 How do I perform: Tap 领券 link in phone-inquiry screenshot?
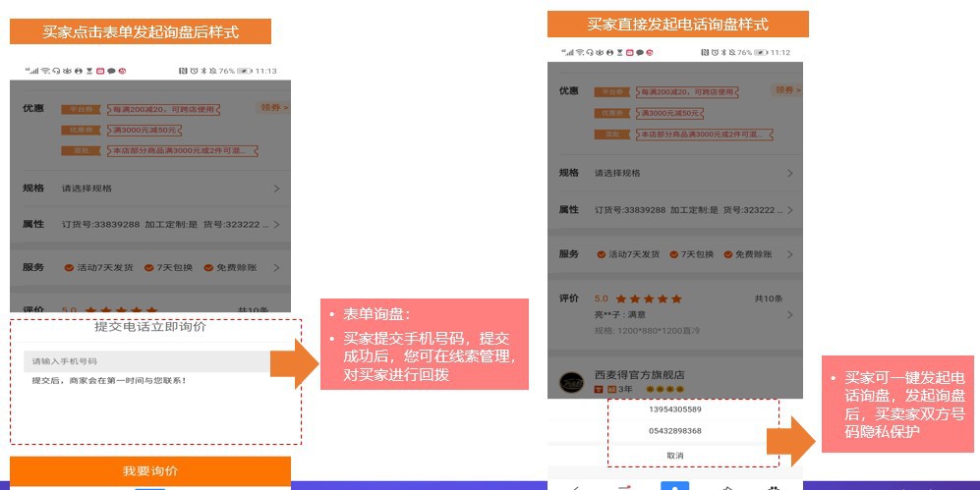click(787, 90)
